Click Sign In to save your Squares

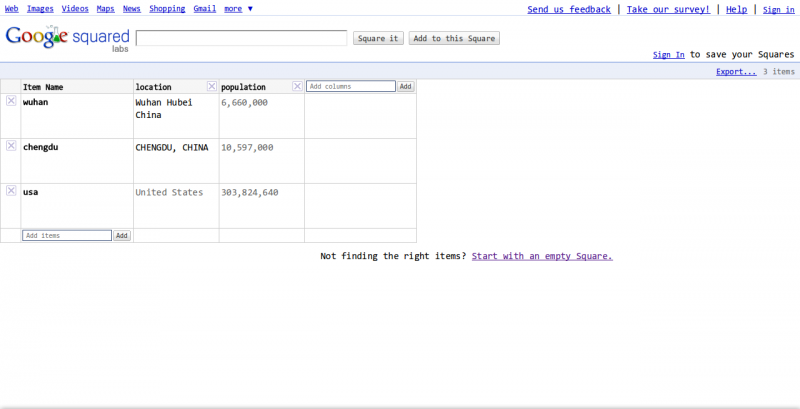pyautogui.click(x=668, y=55)
